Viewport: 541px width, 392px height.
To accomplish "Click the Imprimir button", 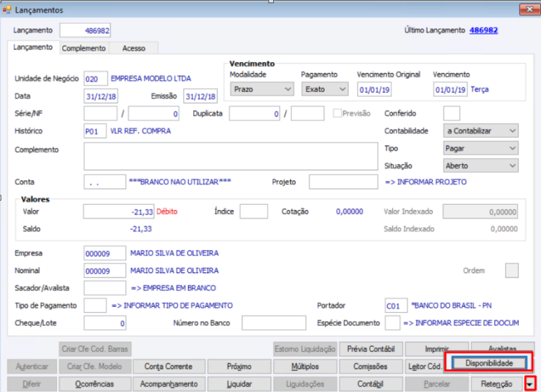I will tap(436, 349).
